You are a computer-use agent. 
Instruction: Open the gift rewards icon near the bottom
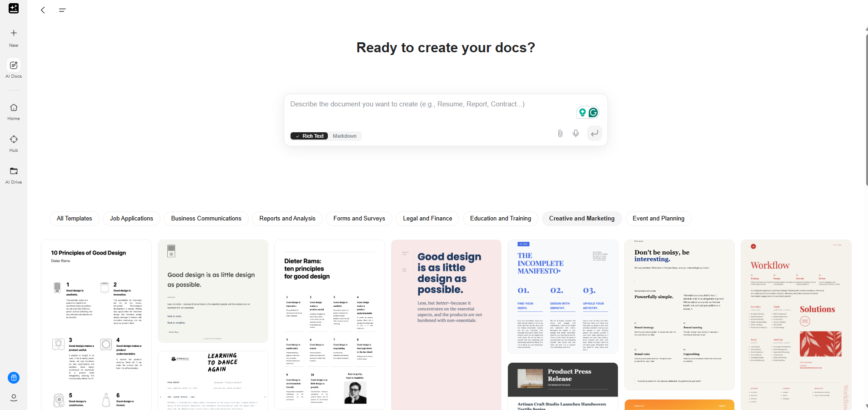point(13,378)
